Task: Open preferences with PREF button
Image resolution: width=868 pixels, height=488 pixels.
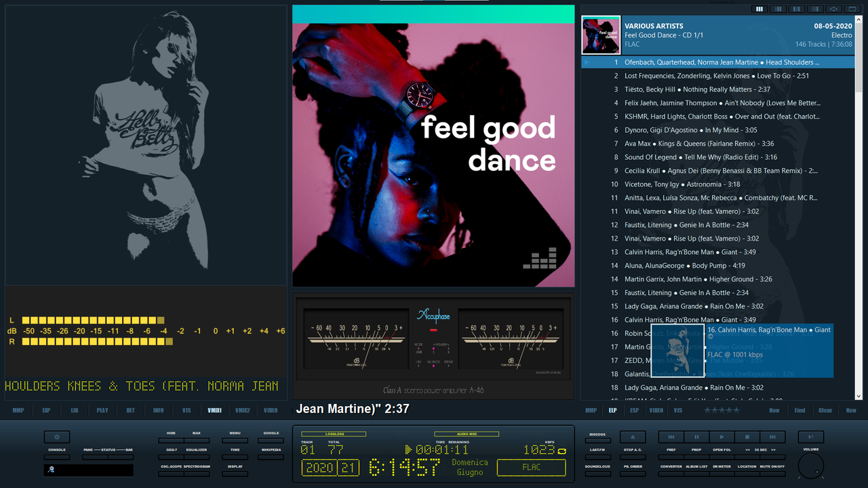Action: click(671, 457)
